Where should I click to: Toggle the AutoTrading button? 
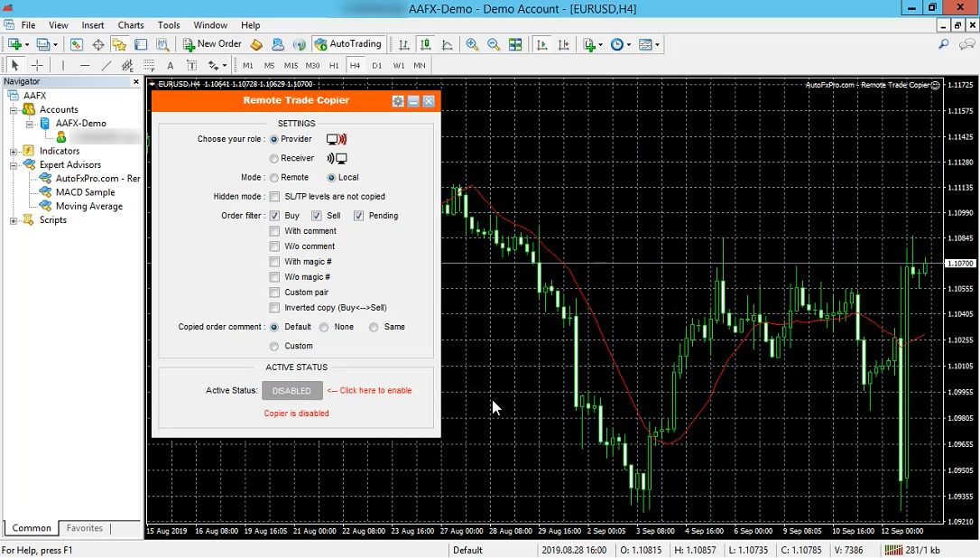pyautogui.click(x=348, y=44)
